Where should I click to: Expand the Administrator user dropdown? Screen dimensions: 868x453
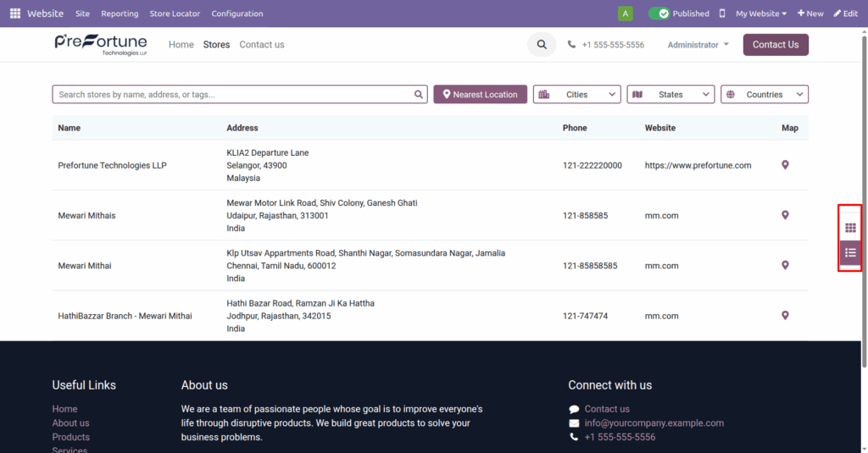(698, 45)
